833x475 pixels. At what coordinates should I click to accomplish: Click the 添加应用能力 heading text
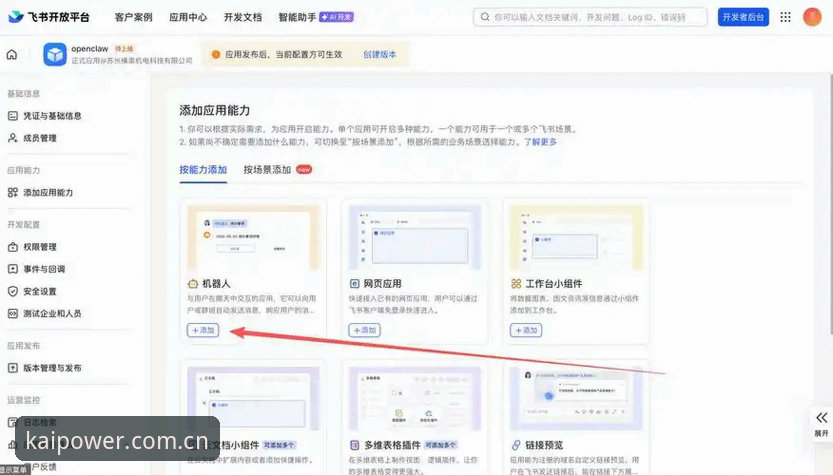[x=215, y=111]
